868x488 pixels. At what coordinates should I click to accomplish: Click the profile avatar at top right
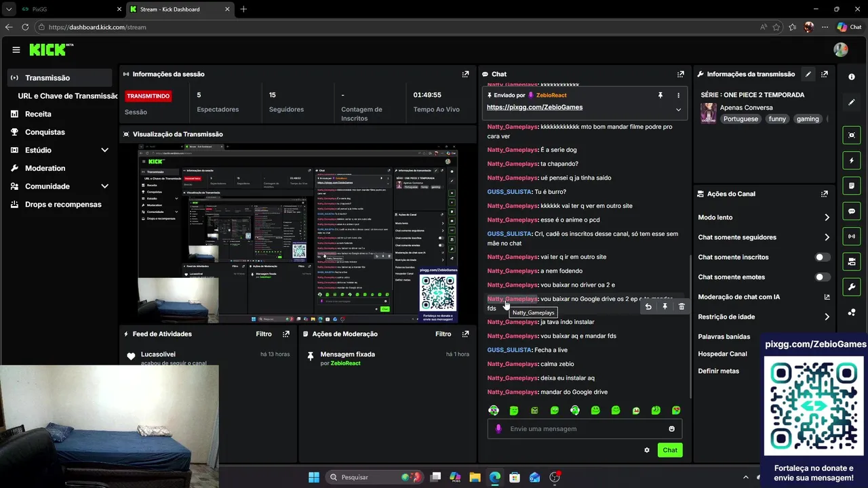[841, 49]
